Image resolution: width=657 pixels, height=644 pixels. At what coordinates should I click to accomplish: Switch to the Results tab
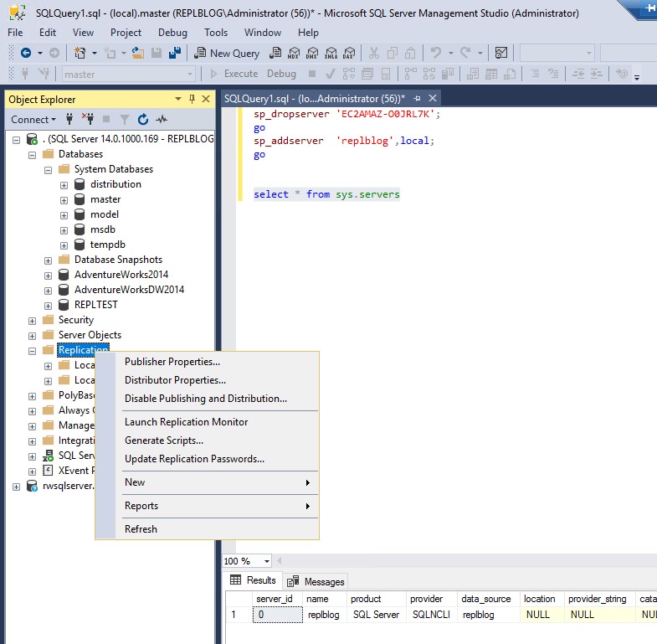pyautogui.click(x=254, y=580)
